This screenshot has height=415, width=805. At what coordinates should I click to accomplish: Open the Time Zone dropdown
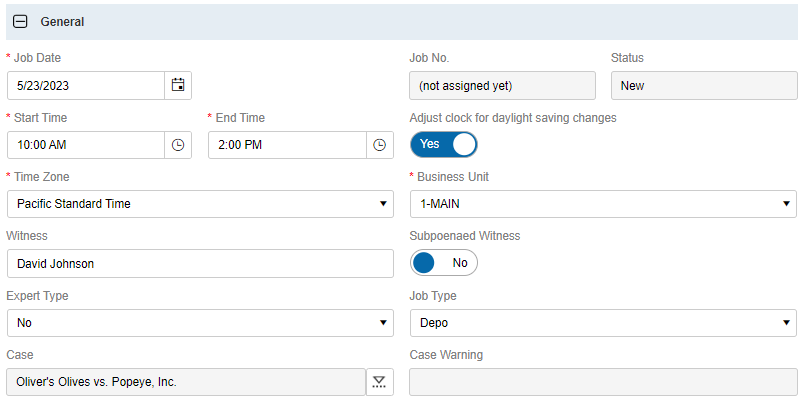click(x=200, y=204)
